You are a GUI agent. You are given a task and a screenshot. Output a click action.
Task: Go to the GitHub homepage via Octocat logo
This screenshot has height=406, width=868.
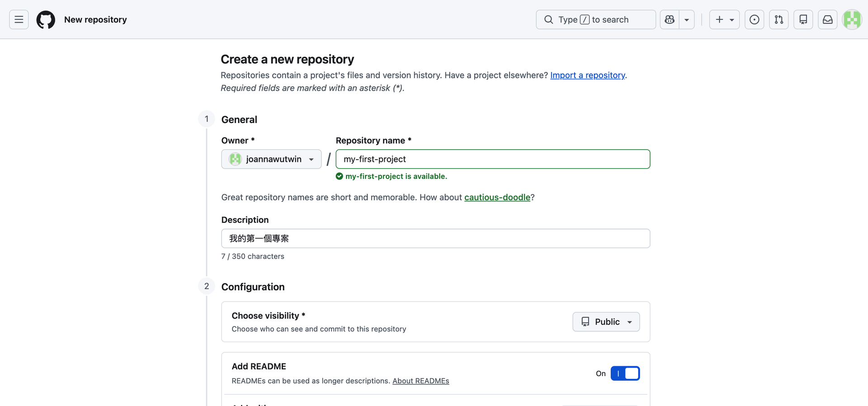(46, 19)
